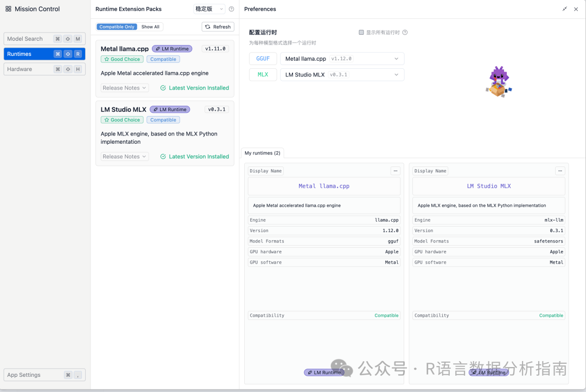Close the Preferences panel

coord(576,9)
